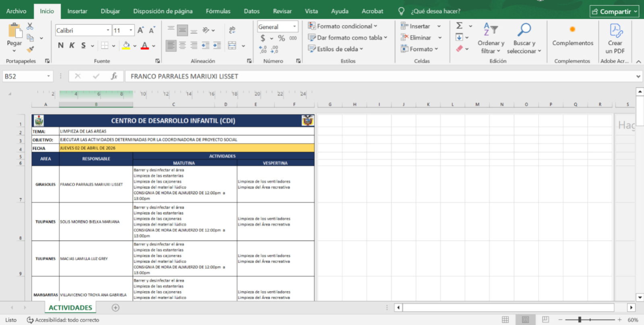Click the AutoSum sigma icon
Image resolution: width=644 pixels, height=325 pixels.
tap(459, 26)
